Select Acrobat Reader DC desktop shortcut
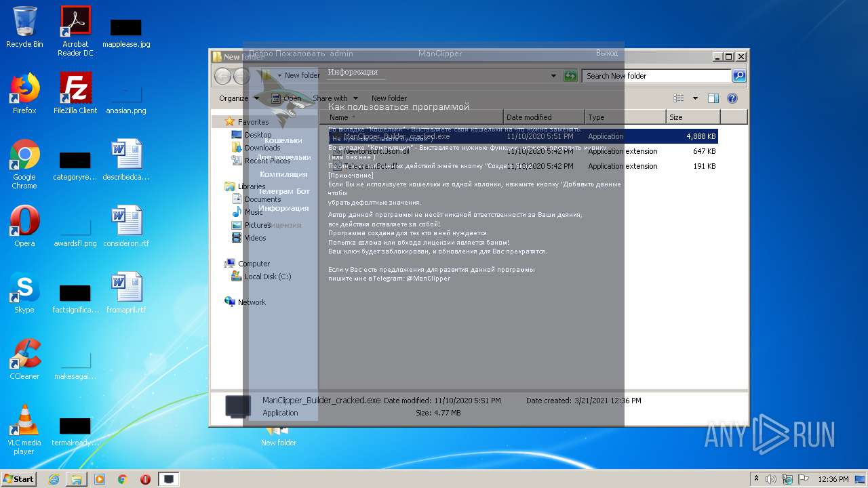 click(75, 30)
